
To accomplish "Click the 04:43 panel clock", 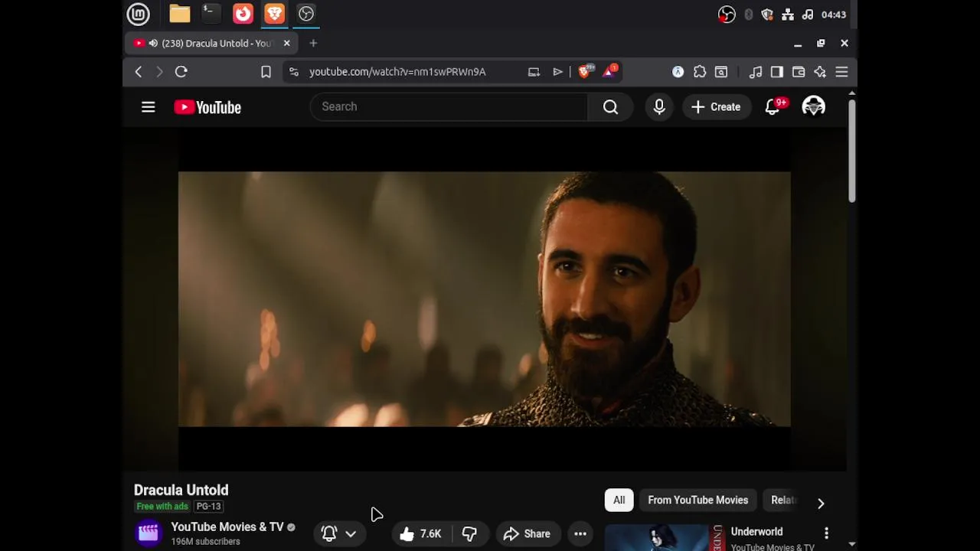I will click(x=834, y=15).
